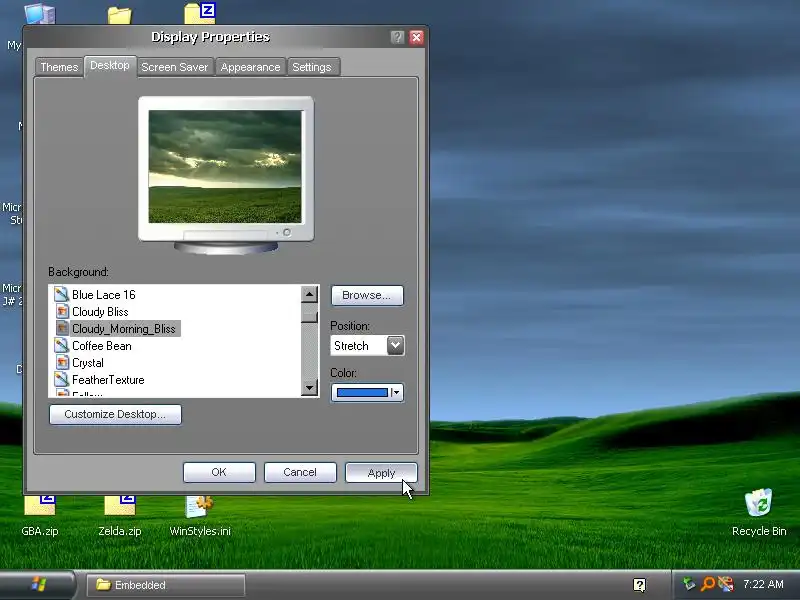Select Cloudy Bliss in the background list
Viewport: 800px width, 600px height.
point(100,311)
